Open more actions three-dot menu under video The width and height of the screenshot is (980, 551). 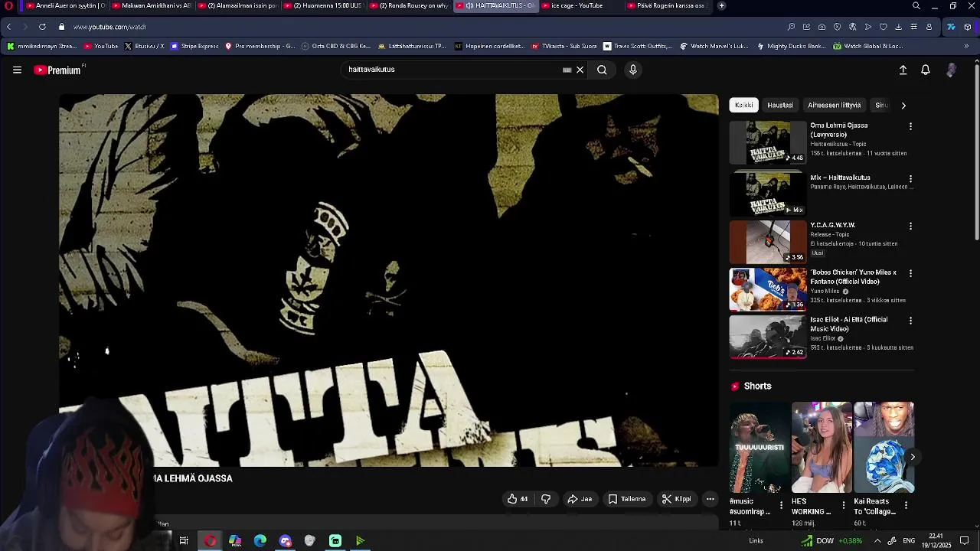710,499
